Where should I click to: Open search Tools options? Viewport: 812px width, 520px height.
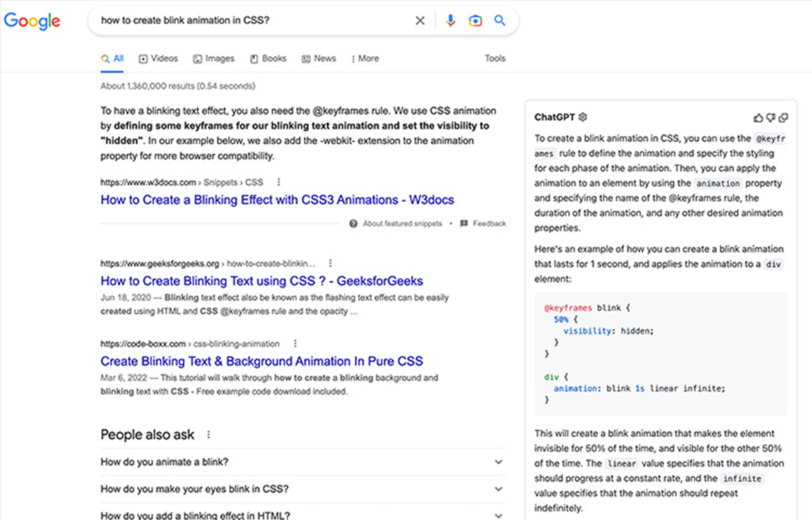[x=495, y=58]
